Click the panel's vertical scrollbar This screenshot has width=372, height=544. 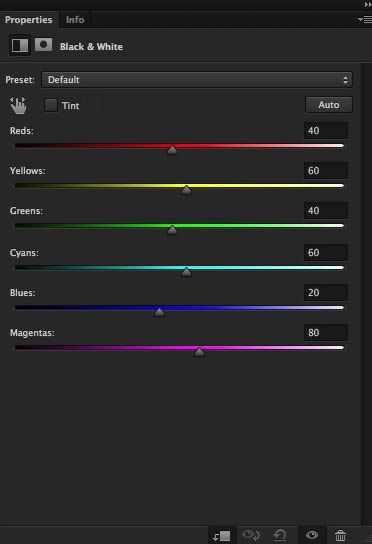(366, 294)
